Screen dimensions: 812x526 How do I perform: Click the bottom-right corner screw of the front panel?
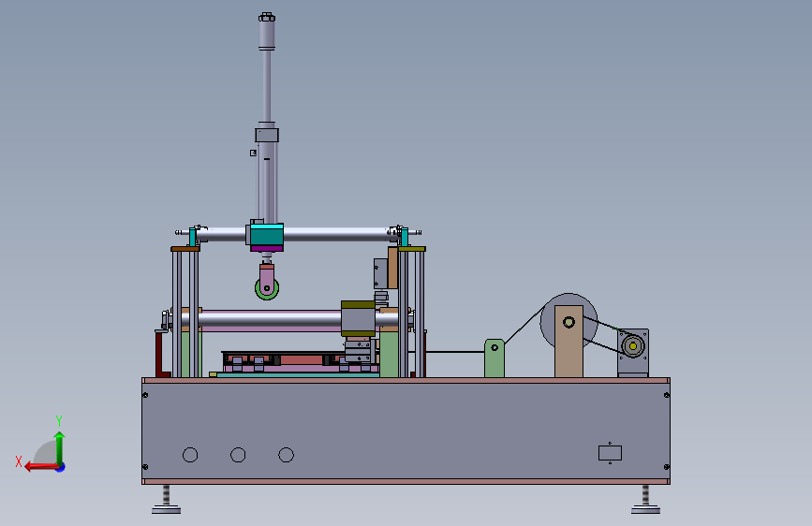pyautogui.click(x=667, y=467)
